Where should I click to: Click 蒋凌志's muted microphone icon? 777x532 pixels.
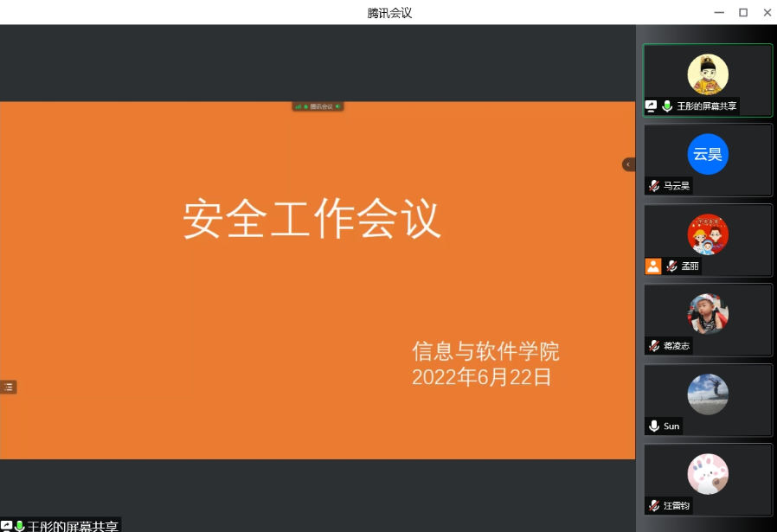point(654,346)
